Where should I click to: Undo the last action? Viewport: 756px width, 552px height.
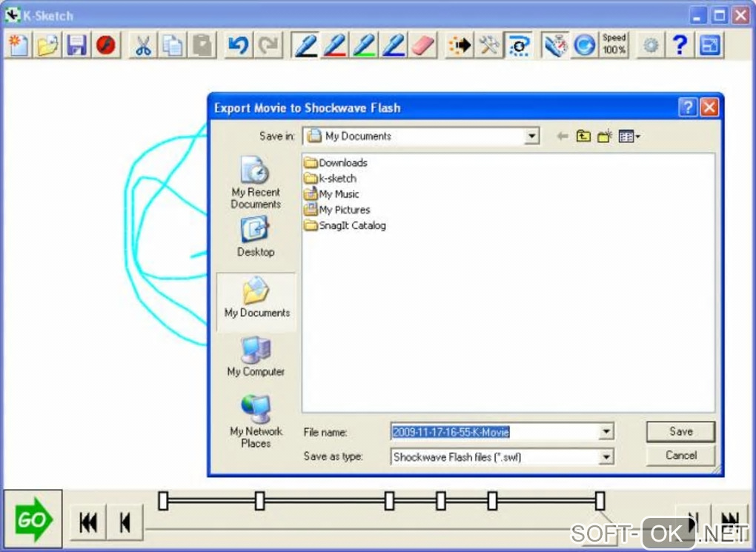pyautogui.click(x=239, y=46)
